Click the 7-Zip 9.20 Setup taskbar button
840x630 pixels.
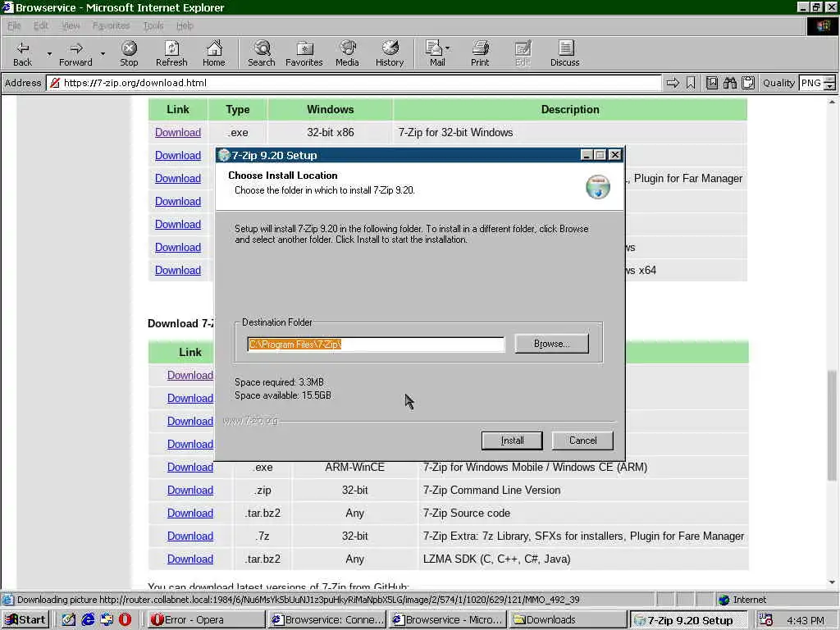[x=688, y=620]
